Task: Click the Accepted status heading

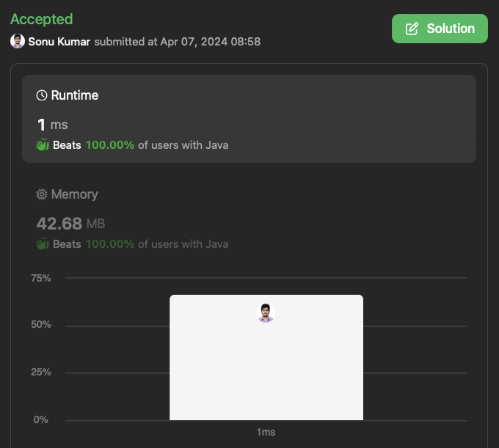Action: pyautogui.click(x=42, y=19)
